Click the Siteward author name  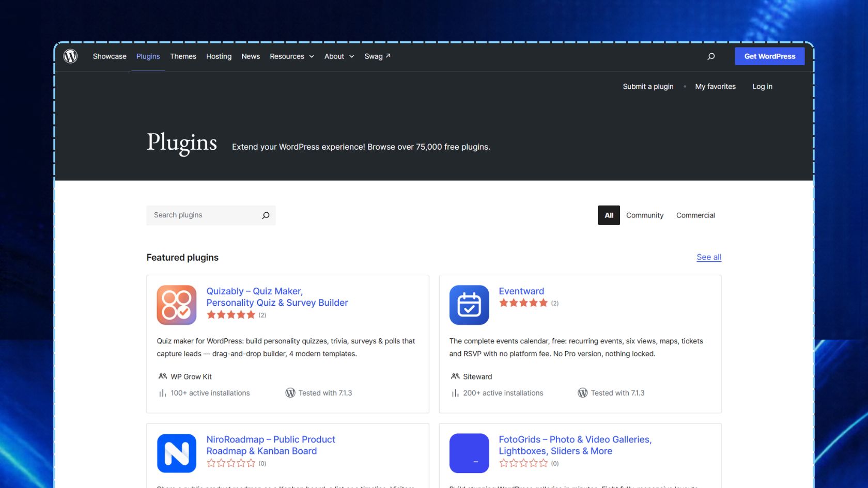[477, 376]
